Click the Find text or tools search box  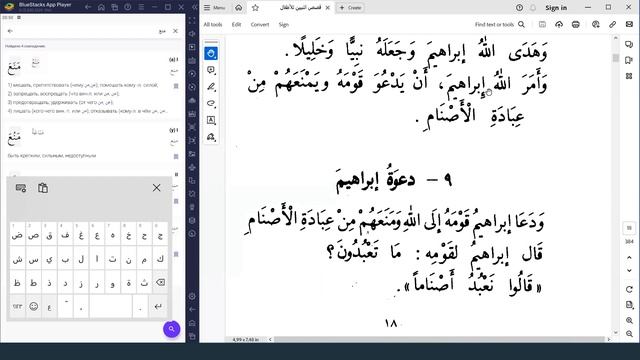[x=500, y=24]
